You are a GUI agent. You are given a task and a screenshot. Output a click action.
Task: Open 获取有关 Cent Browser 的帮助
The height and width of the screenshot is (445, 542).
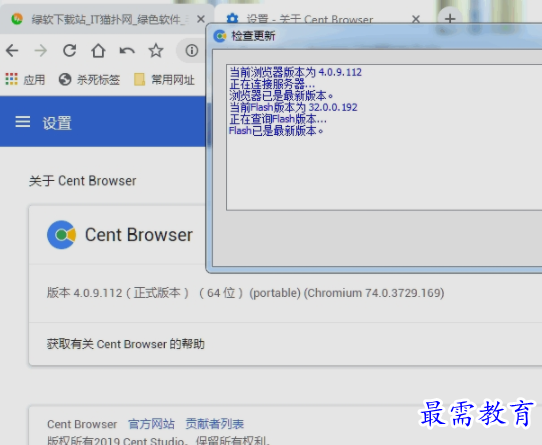(x=125, y=344)
